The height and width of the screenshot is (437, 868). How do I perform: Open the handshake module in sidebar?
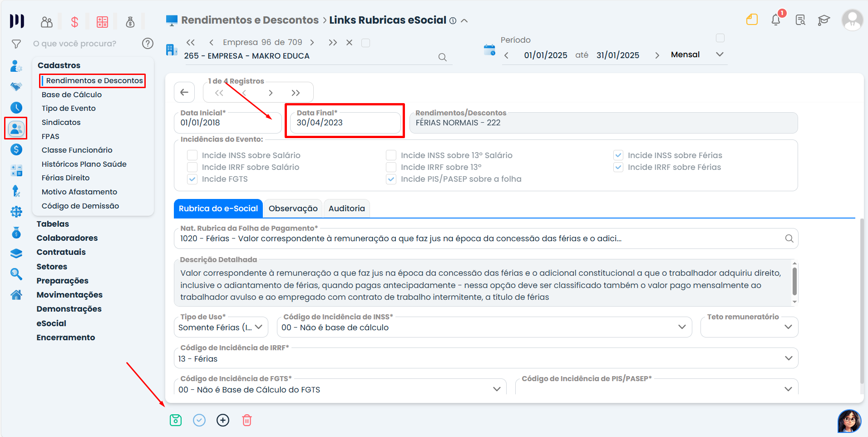tap(16, 86)
